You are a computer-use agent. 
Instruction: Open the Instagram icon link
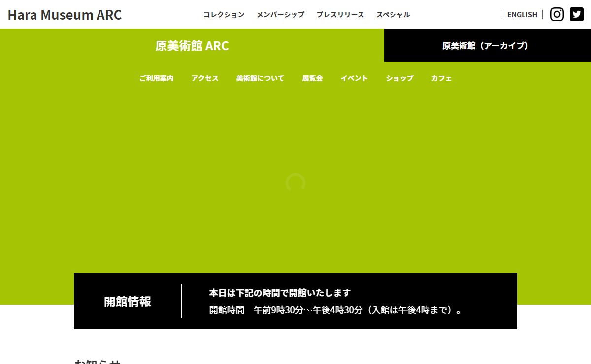tap(557, 14)
